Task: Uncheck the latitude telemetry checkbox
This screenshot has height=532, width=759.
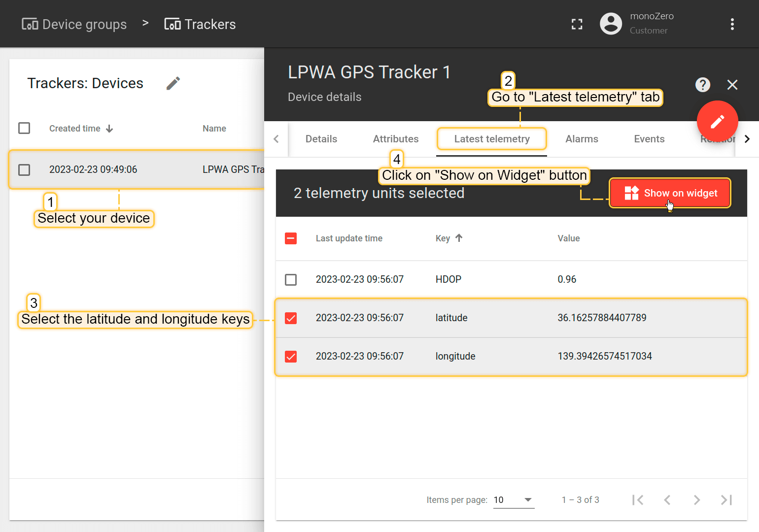Action: [x=291, y=318]
